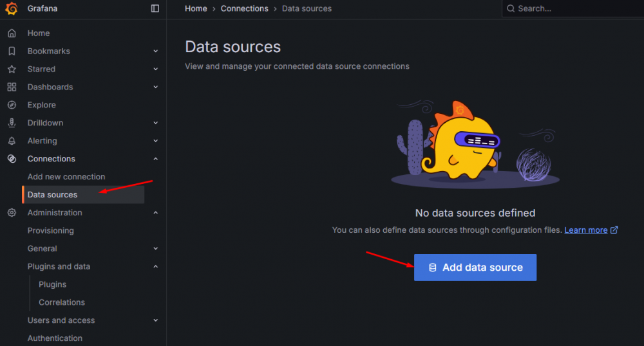
Task: Open the Learn more link
Action: (585, 230)
